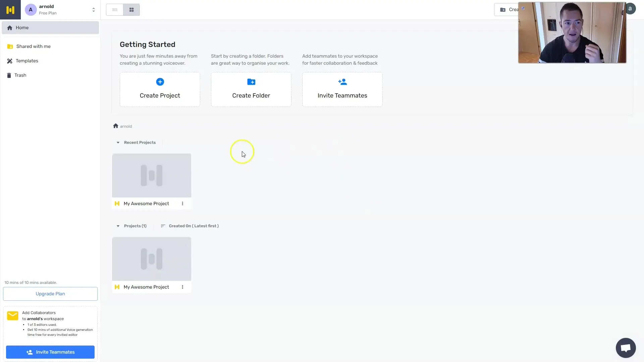
Task: Click Murf icon beside My Awesome Project in Projects
Action: [x=117, y=287]
